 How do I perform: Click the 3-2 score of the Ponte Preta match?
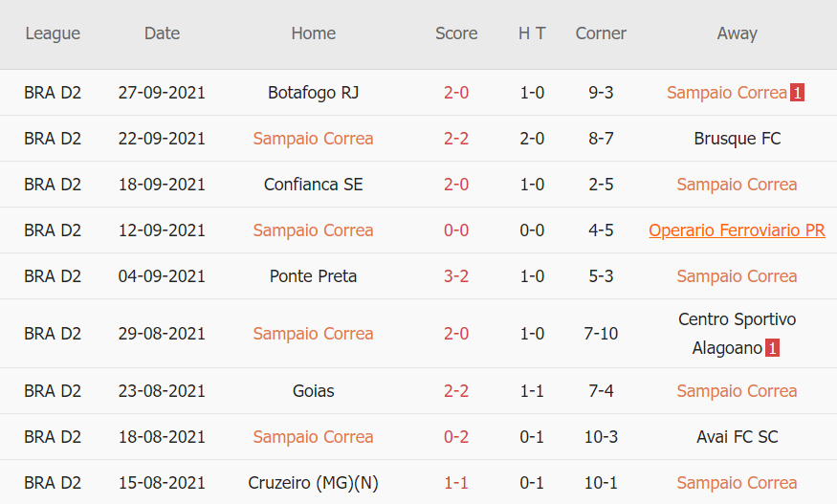(456, 276)
